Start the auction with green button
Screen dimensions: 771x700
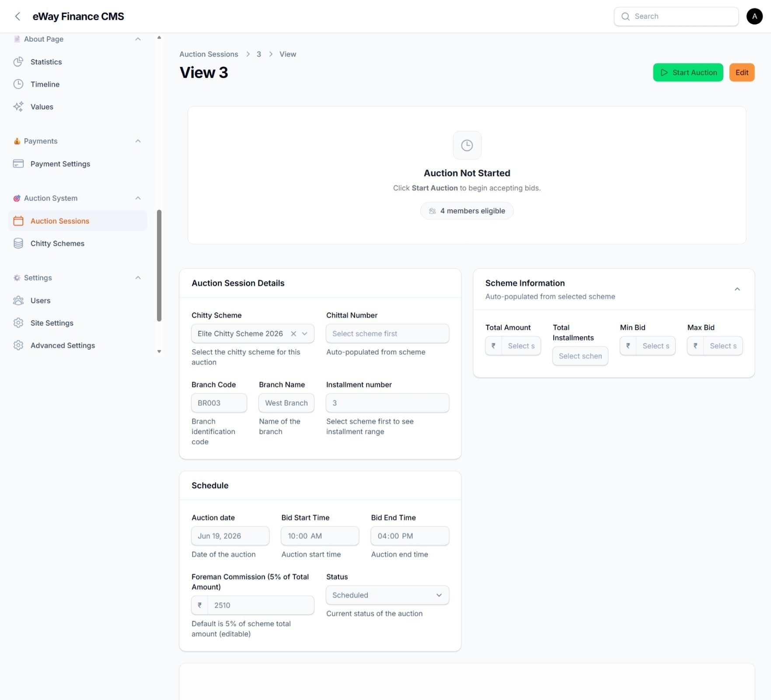[x=688, y=73]
